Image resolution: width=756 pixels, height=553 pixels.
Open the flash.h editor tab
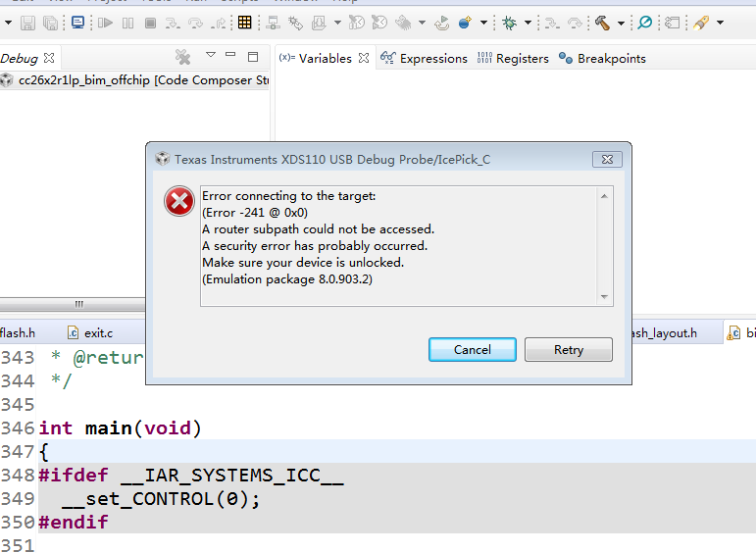18,333
